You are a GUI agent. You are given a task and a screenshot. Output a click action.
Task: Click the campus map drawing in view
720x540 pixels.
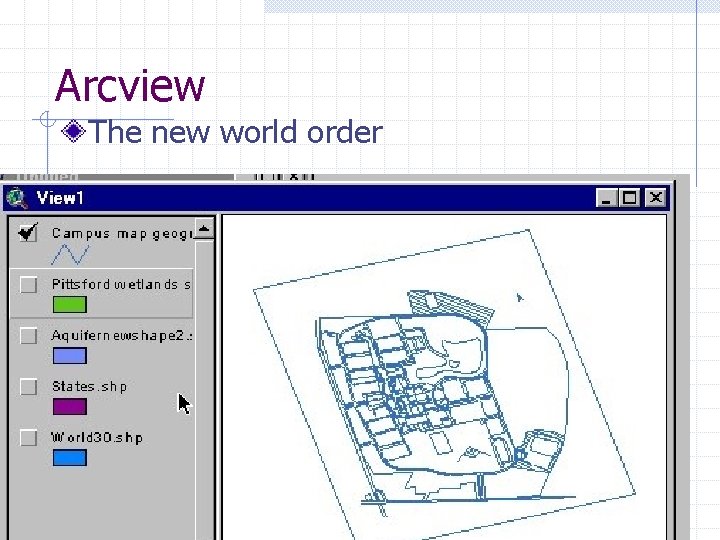point(444,383)
